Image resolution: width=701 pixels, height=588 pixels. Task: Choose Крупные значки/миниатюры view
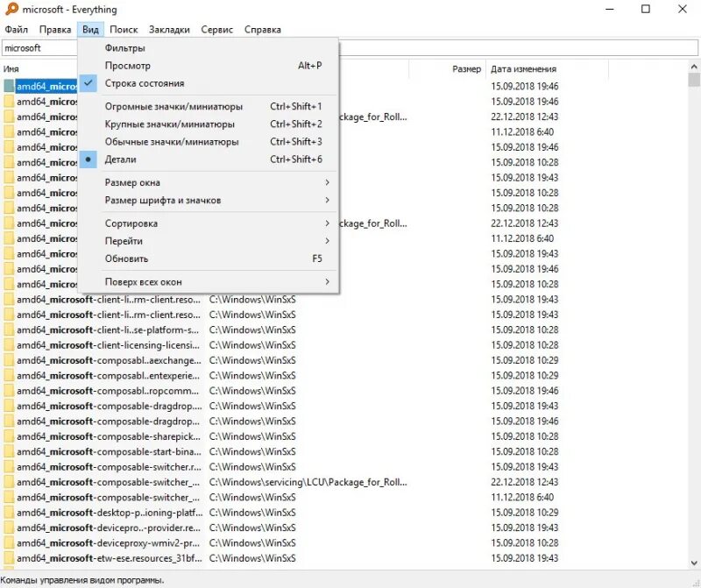[x=208, y=124]
